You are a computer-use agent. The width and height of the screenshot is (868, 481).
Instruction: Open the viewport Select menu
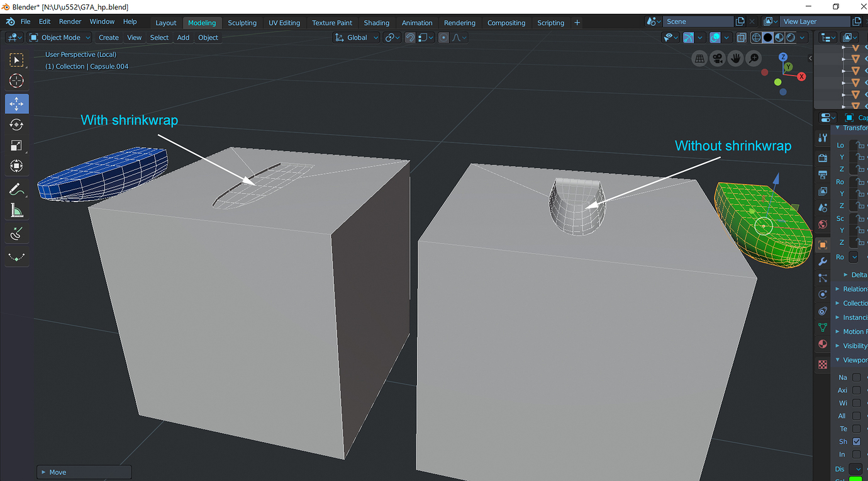[159, 38]
